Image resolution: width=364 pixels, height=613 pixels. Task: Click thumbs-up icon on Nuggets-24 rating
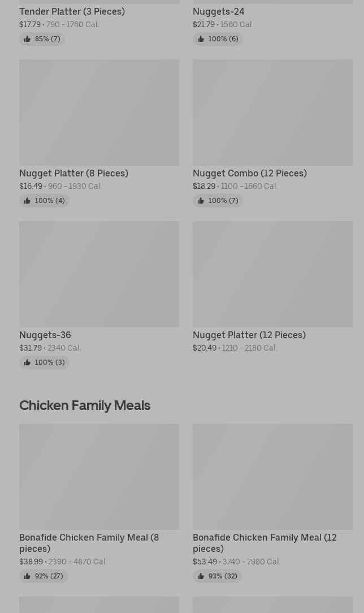tap(201, 39)
